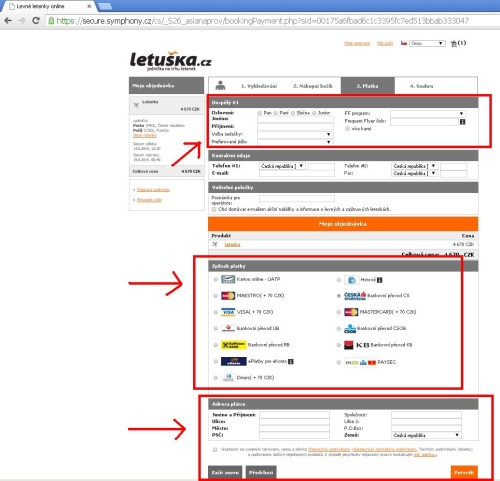This screenshot has width=500, height=481.
Task: Tick the terms agreement checkbox above Potvrdit
Action: tap(215, 450)
